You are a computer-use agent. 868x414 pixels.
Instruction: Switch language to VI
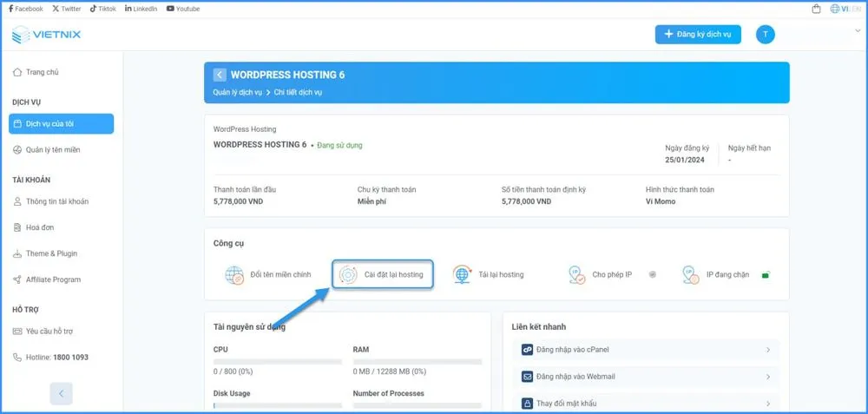[x=845, y=9]
